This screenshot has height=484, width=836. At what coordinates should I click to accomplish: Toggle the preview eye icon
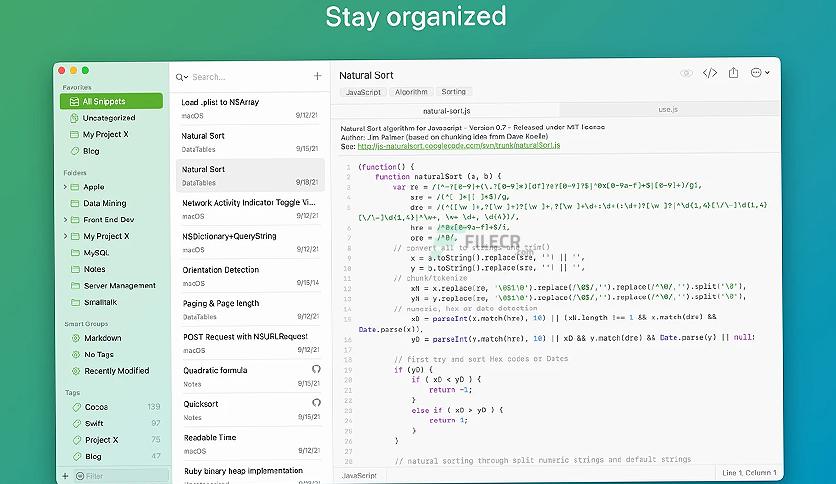[x=686, y=73]
